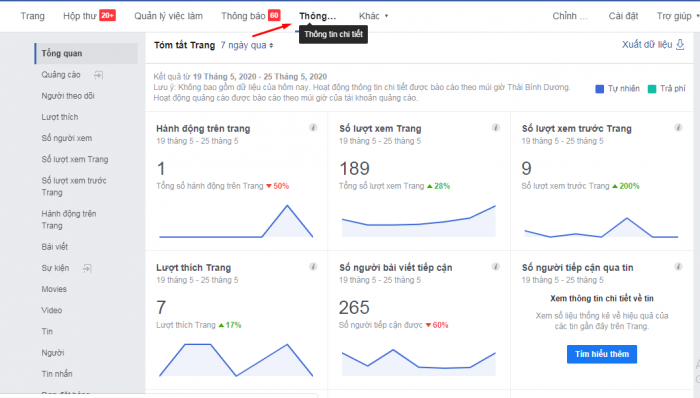Go to the Trang tab

coord(33,16)
